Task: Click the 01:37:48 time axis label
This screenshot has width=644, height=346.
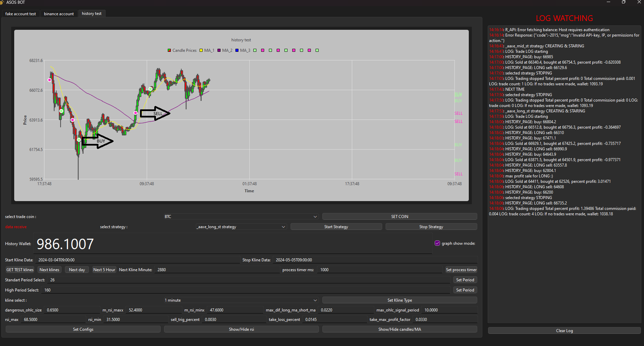Action: (x=250, y=184)
